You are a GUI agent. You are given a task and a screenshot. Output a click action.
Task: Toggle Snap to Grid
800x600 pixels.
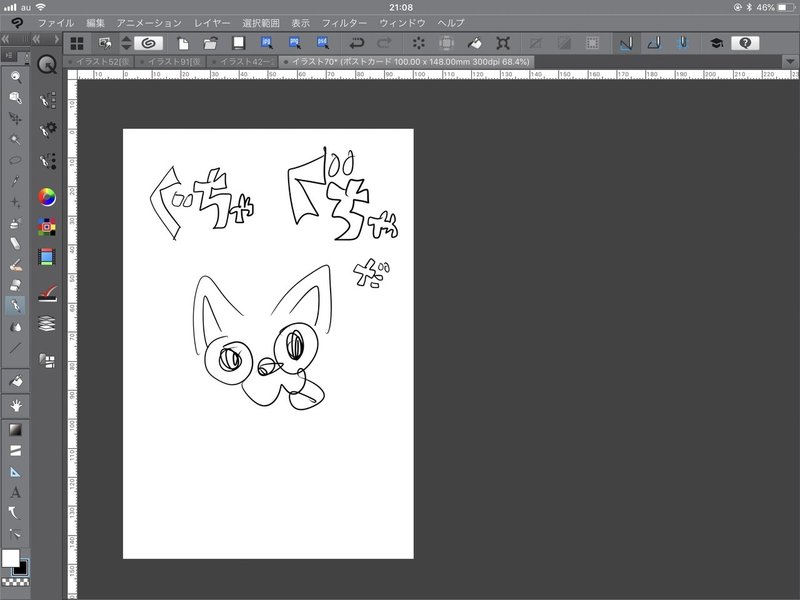(683, 43)
